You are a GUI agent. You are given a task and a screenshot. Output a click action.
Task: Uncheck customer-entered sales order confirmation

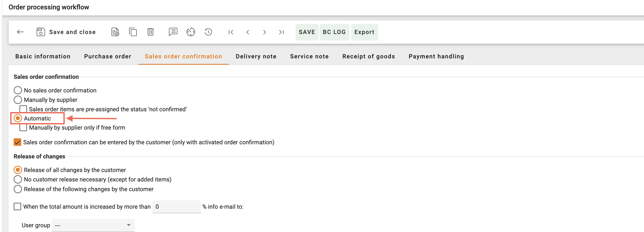18,142
